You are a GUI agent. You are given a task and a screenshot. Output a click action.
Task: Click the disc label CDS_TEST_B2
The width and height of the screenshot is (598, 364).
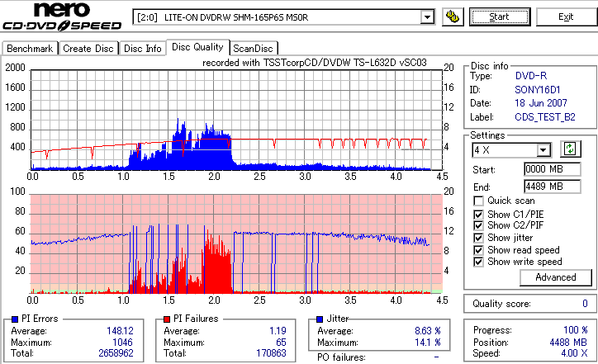point(545,117)
